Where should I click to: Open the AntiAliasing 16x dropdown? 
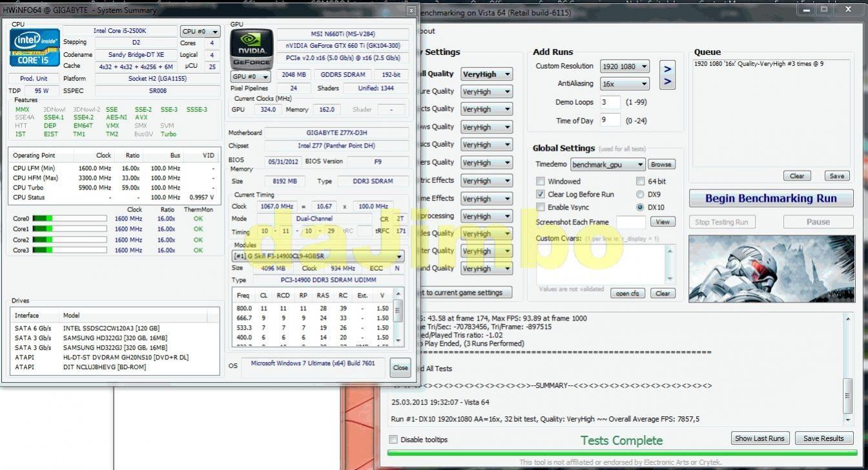pyautogui.click(x=624, y=84)
